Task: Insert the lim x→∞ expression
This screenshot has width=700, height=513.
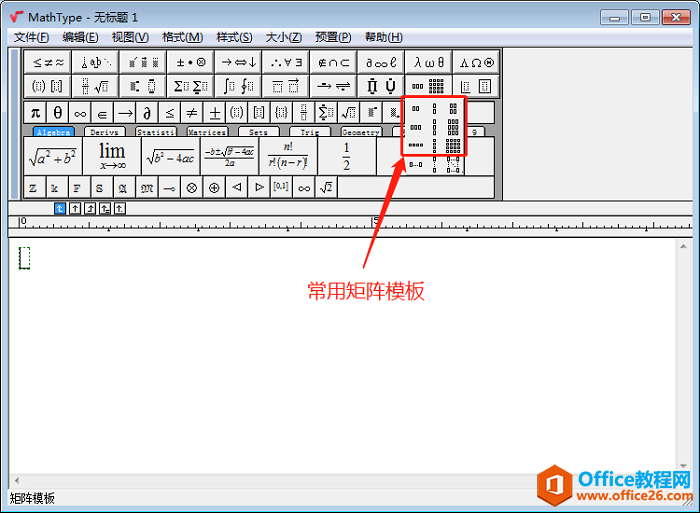Action: pos(112,156)
